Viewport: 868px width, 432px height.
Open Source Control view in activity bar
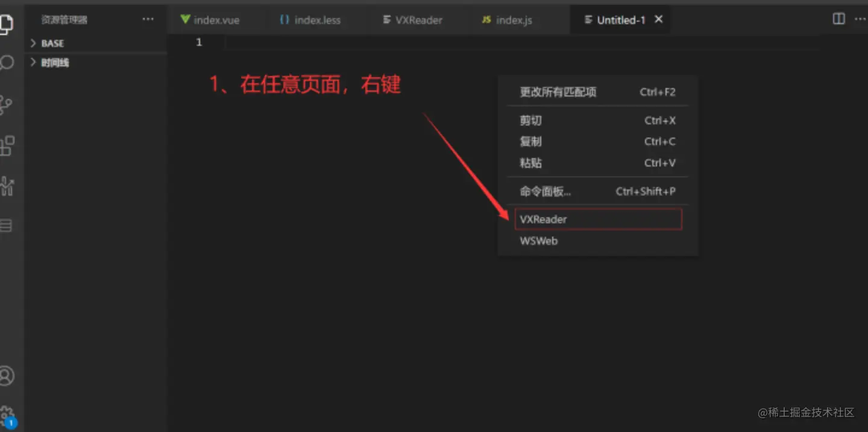[6, 105]
